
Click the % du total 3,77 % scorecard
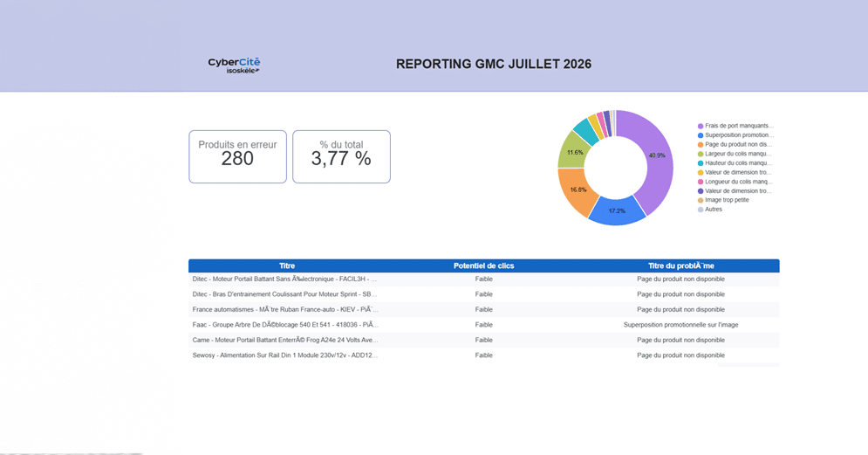coord(342,157)
